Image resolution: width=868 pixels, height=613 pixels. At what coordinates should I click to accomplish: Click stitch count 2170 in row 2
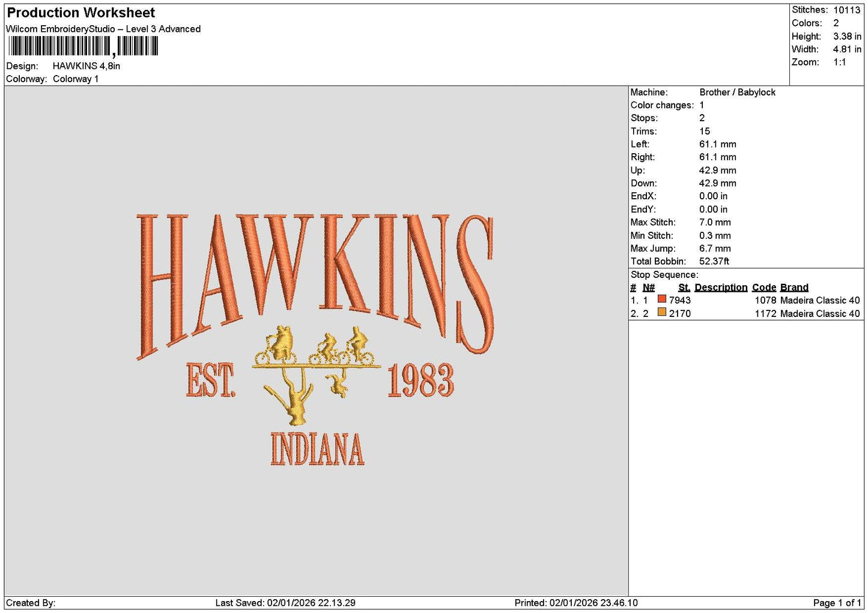click(x=680, y=313)
